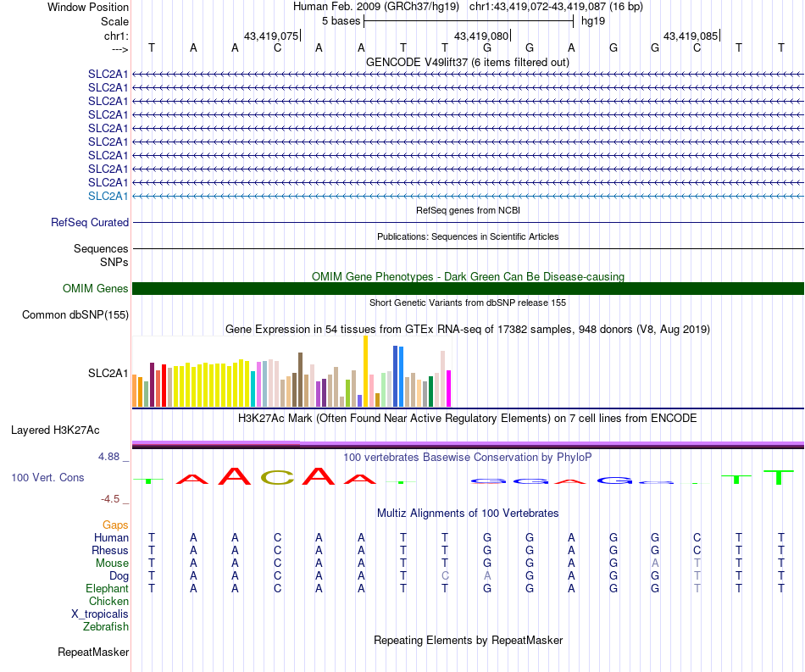
Task: Select the chr1:43,419,072-43,419,087 (16 bp) coordinates
Action: pos(556,7)
